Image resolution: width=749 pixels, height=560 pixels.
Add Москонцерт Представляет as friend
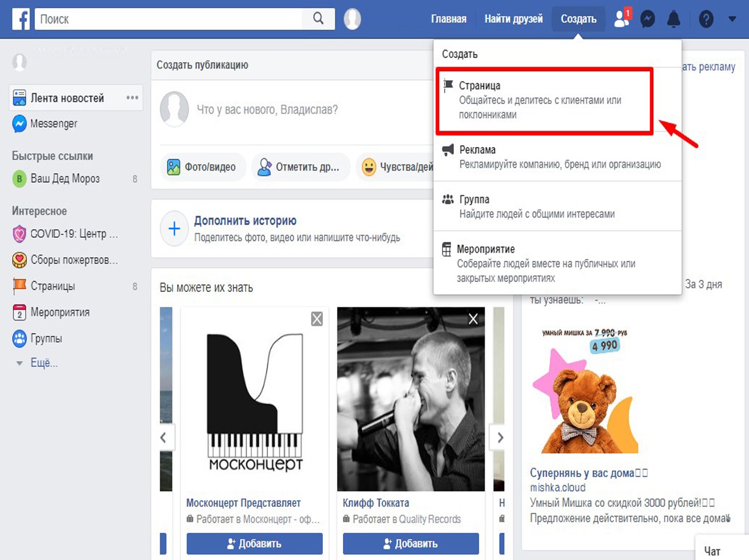254,543
